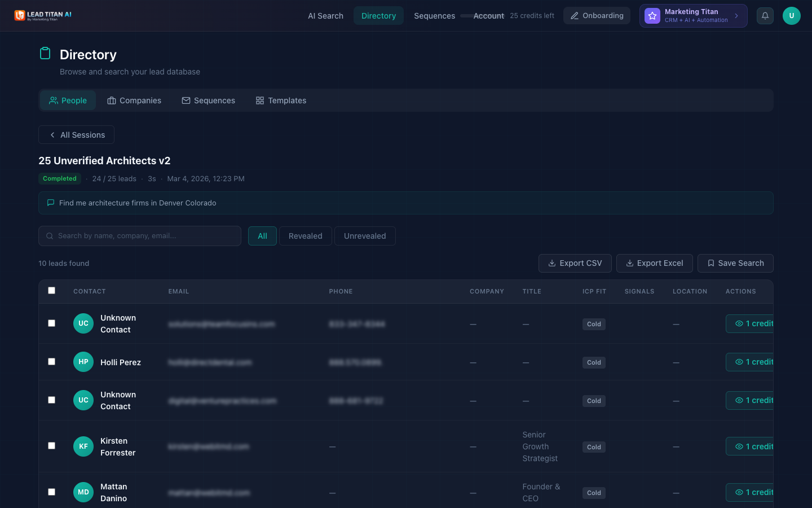Screen dimensions: 812x508
Task: Click the Kirsten Forrester KF avatar
Action: click(83, 446)
